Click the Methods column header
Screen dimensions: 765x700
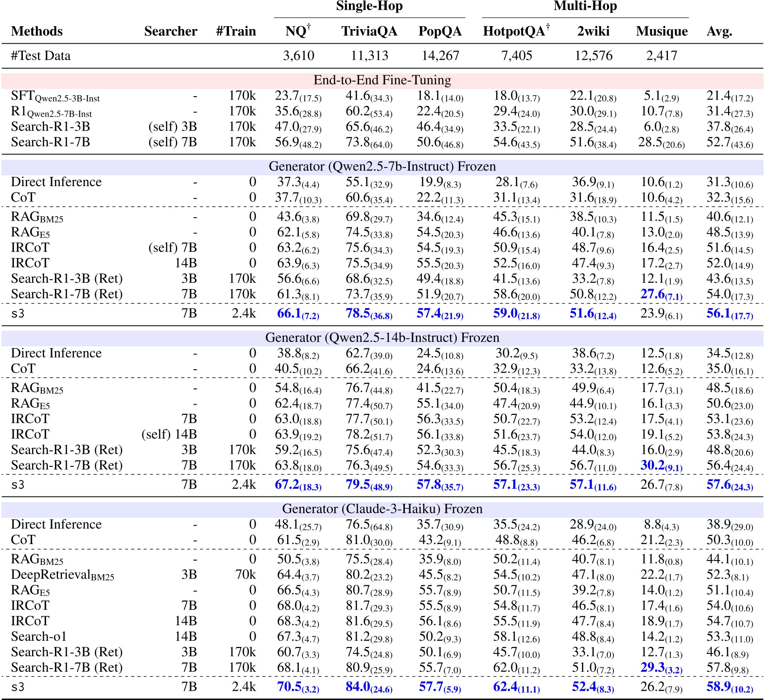click(37, 32)
